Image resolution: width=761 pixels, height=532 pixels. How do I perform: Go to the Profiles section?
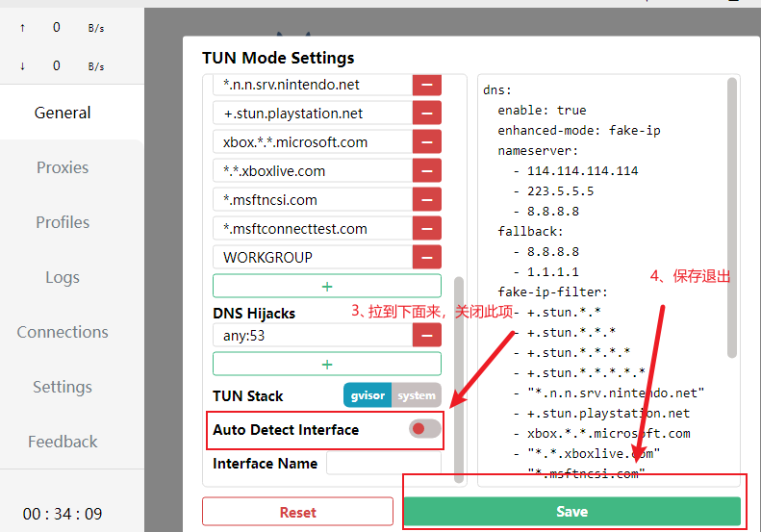pos(63,222)
